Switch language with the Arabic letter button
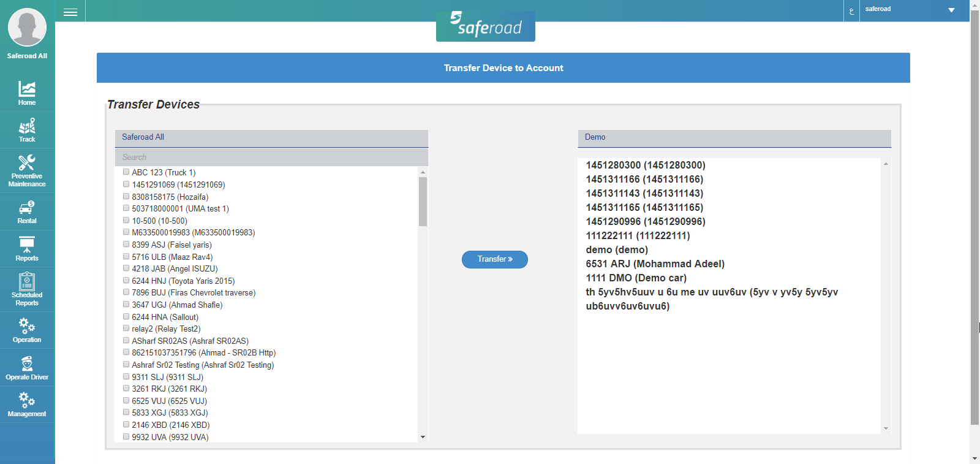The image size is (980, 464). coord(851,10)
